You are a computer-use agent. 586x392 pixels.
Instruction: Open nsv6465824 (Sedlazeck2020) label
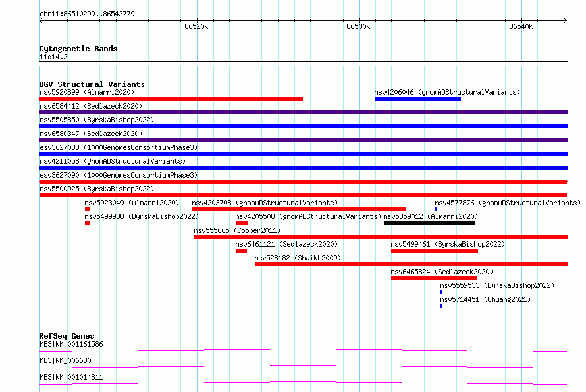442,272
